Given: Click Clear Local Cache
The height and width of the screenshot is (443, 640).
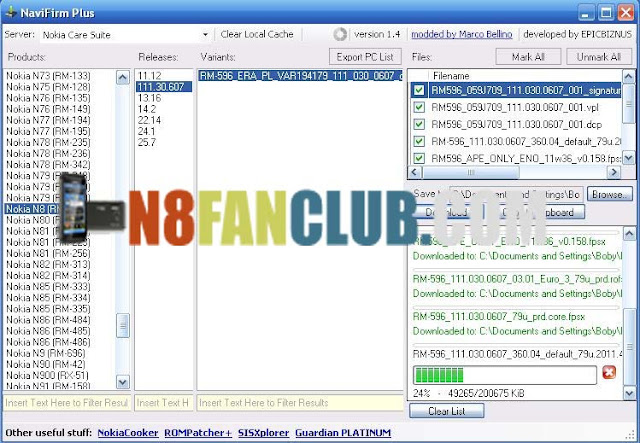Looking at the screenshot, I should coord(257,34).
